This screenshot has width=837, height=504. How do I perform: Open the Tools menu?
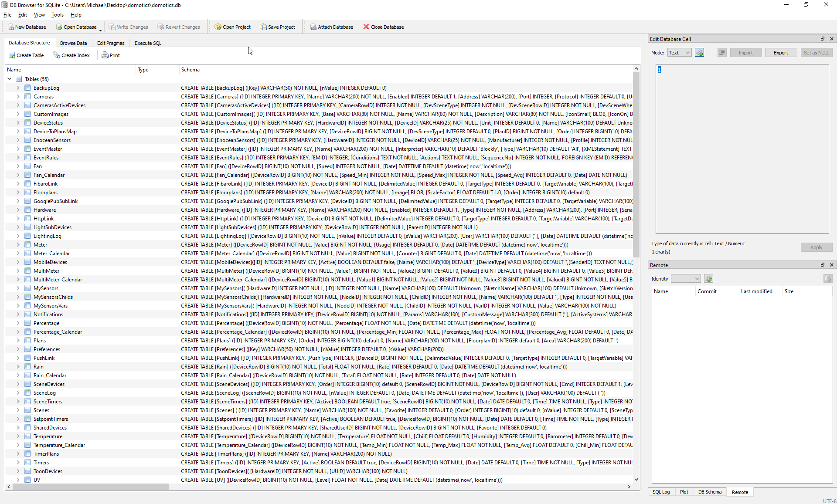(57, 15)
